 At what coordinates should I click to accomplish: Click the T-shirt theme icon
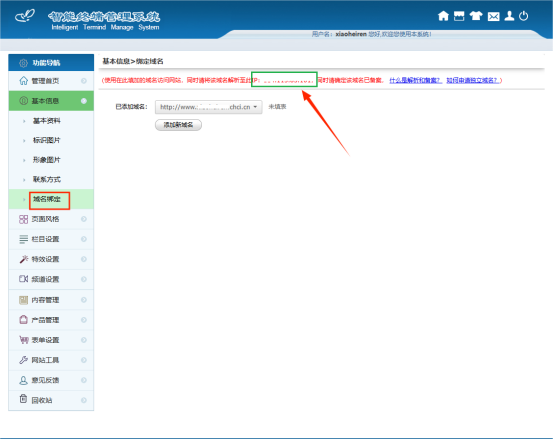click(476, 16)
